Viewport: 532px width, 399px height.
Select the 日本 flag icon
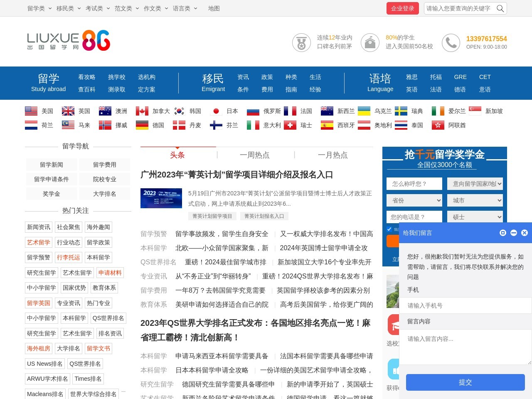point(217,111)
